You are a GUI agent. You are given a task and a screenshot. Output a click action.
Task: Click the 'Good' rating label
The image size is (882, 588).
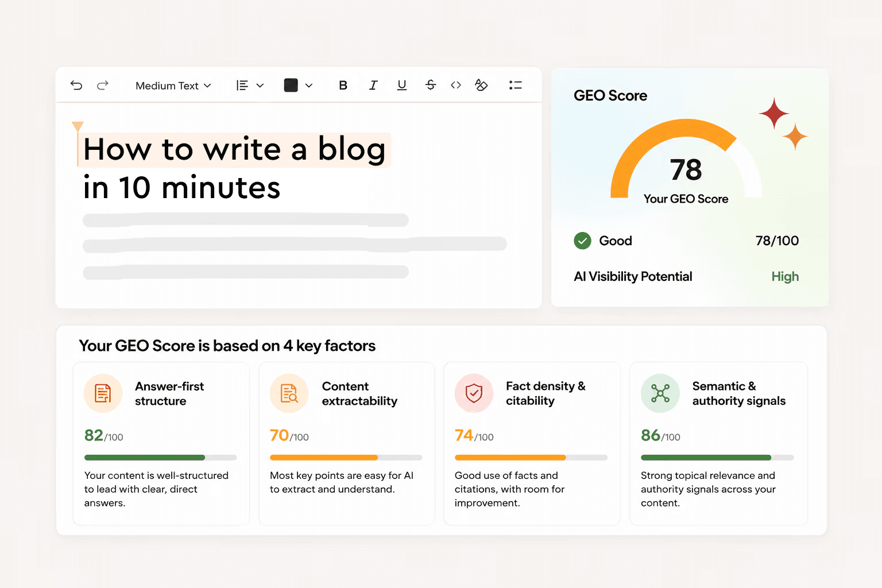(616, 241)
